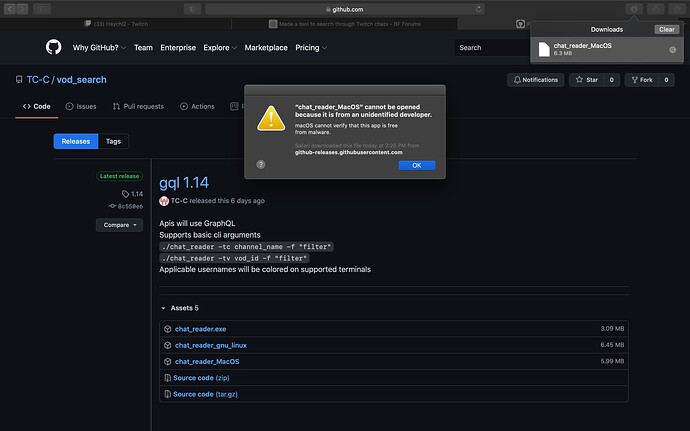Dismiss the warning dialog with OK

417,165
